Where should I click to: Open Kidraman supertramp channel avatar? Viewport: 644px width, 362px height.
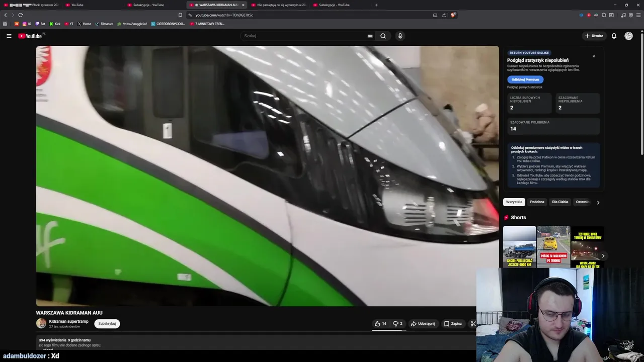click(41, 323)
